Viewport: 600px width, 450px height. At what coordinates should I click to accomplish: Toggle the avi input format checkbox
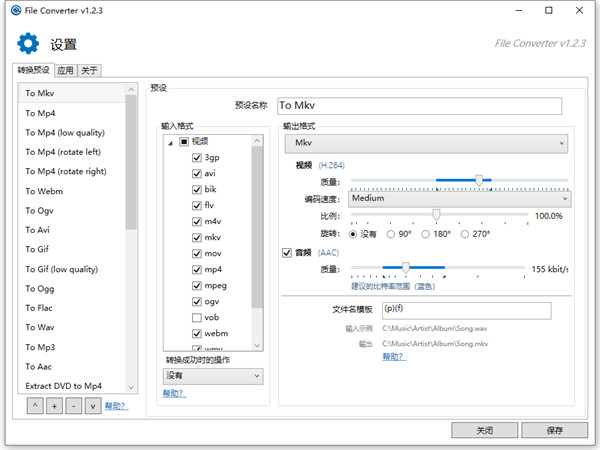coord(197,174)
